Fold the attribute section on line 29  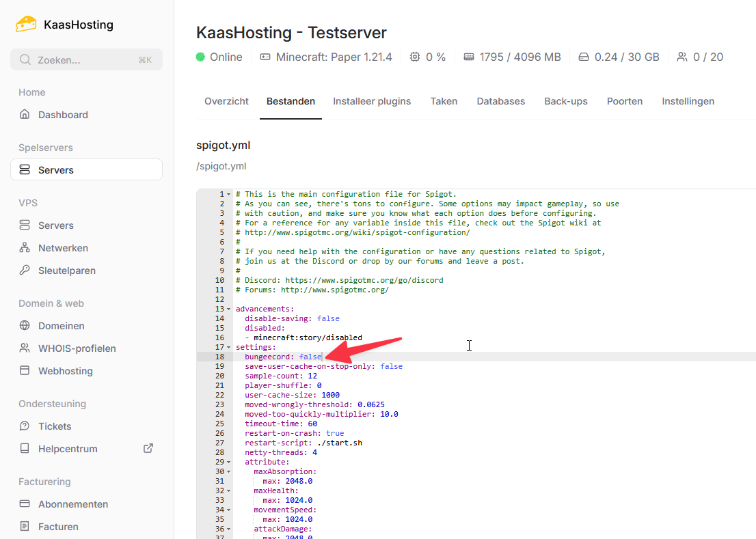[x=229, y=462]
